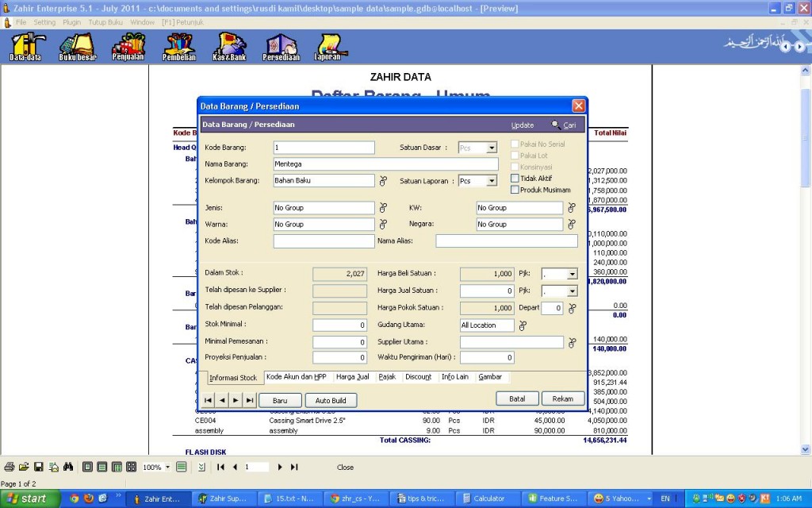Open the Tutup Buku menu

pos(105,22)
